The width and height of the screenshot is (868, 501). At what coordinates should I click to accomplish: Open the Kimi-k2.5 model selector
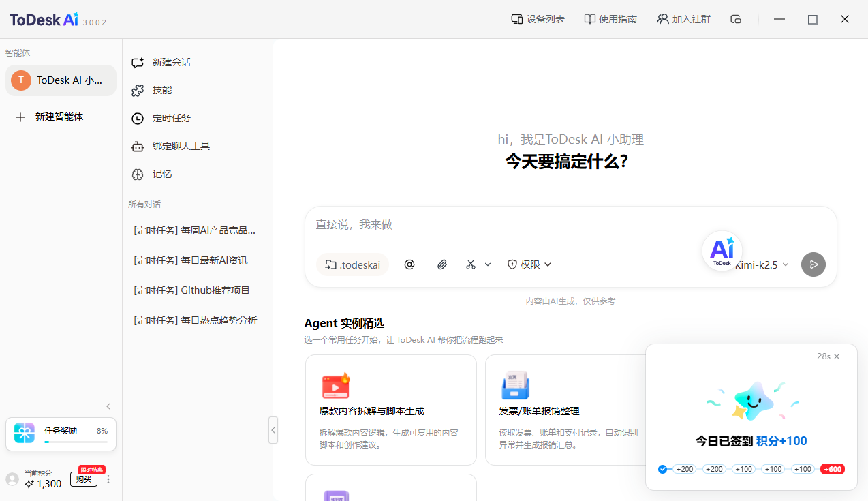click(x=762, y=264)
